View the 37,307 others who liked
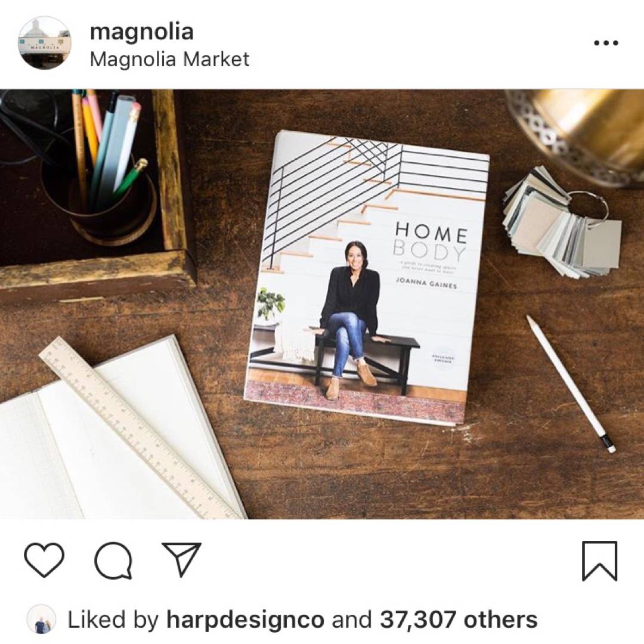The image size is (644, 644). point(459,620)
